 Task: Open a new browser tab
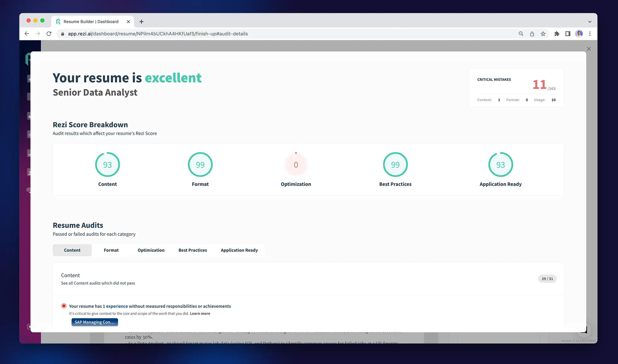(142, 22)
